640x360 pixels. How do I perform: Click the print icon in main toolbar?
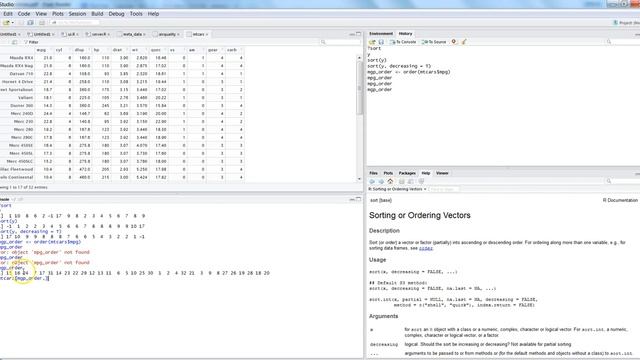(42, 23)
